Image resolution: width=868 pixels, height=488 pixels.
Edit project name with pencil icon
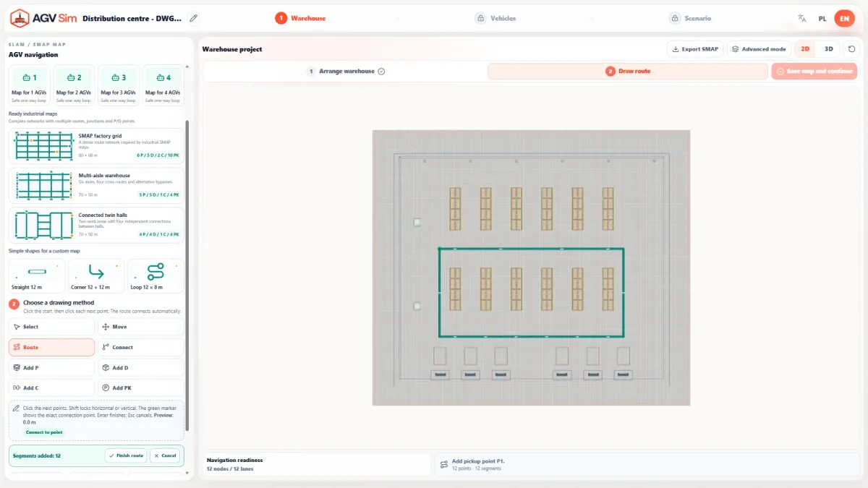pos(193,18)
